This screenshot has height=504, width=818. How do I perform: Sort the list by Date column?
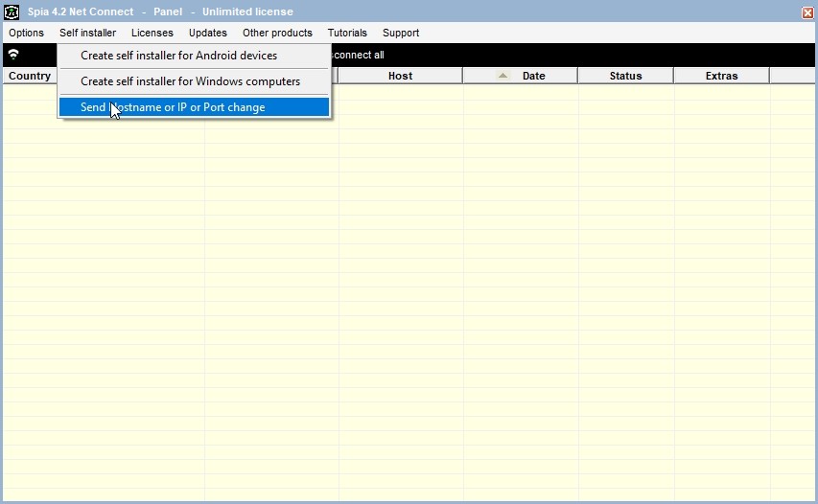[x=520, y=76]
